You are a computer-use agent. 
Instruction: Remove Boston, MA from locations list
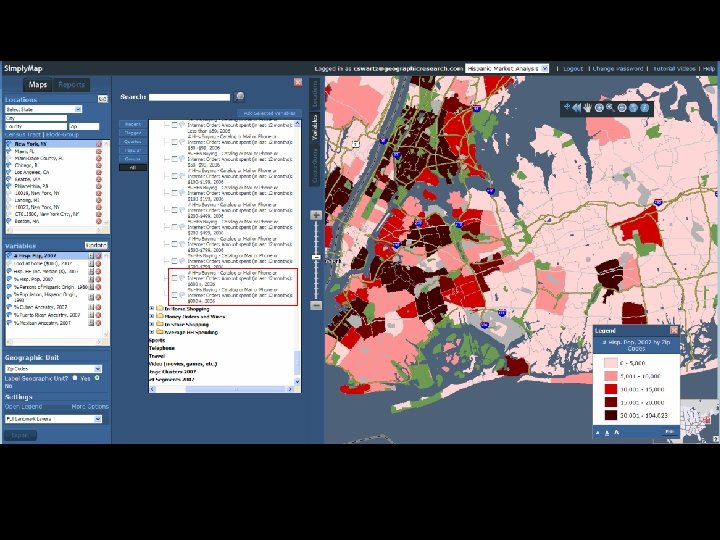[98, 221]
